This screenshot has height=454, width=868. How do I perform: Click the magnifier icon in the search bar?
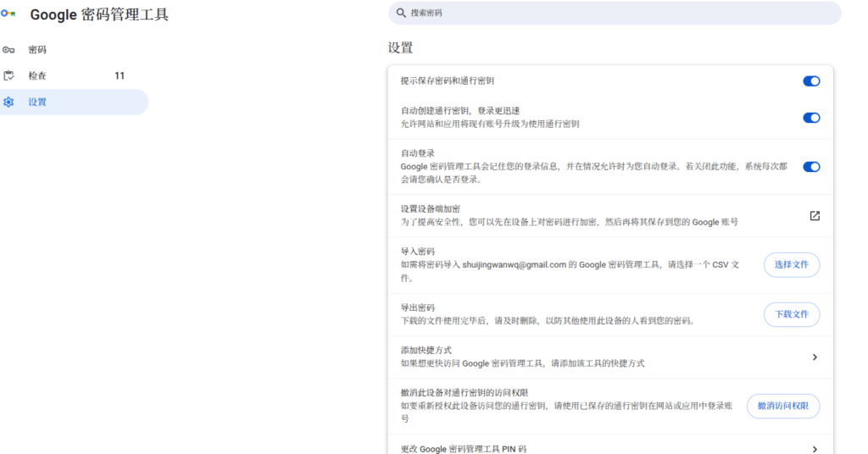pos(401,13)
